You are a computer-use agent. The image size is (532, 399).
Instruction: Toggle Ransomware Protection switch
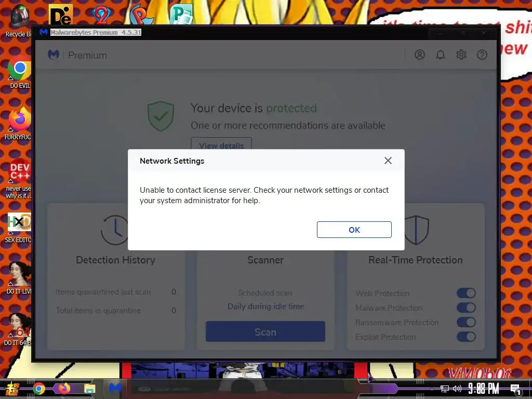(x=466, y=322)
